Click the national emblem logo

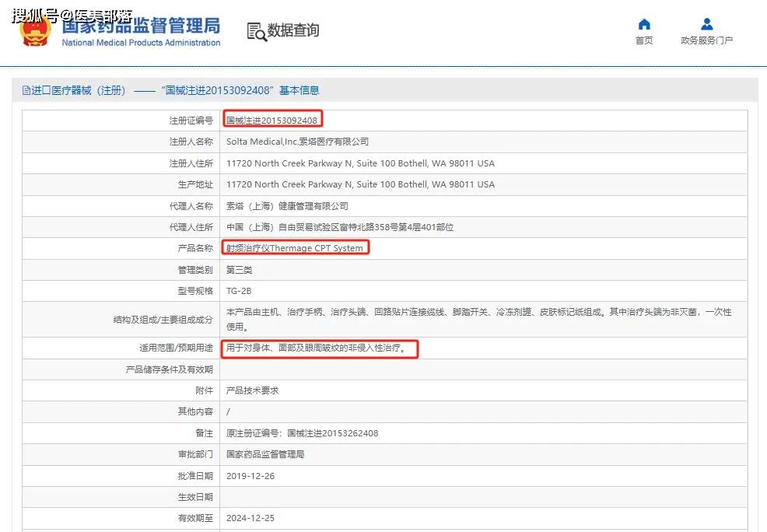[x=36, y=31]
